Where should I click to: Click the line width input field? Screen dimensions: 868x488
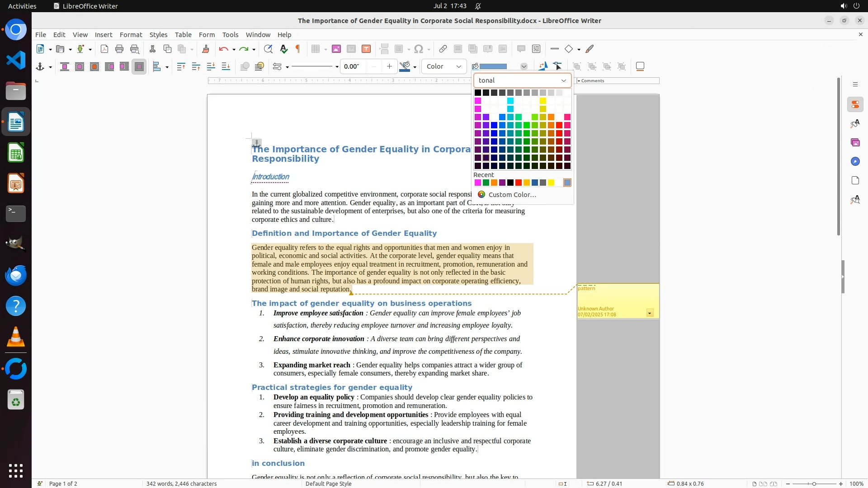tap(353, 67)
